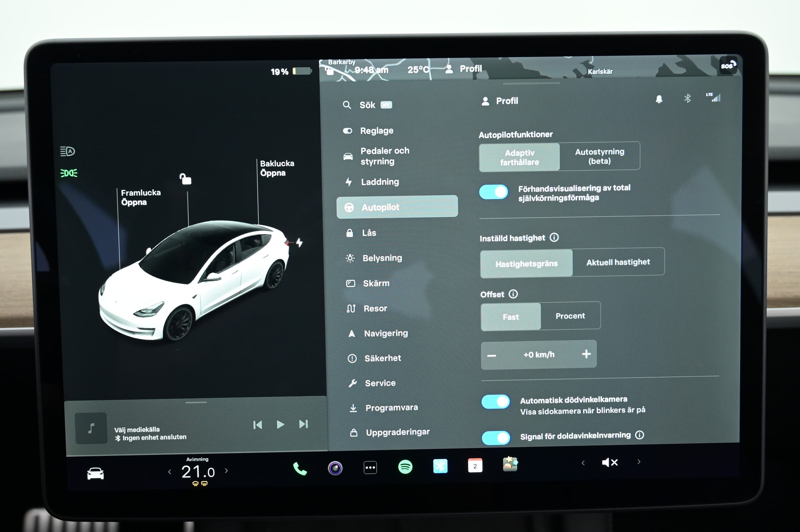
Task: Lower cabin temperature with left chevron
Action: (170, 472)
